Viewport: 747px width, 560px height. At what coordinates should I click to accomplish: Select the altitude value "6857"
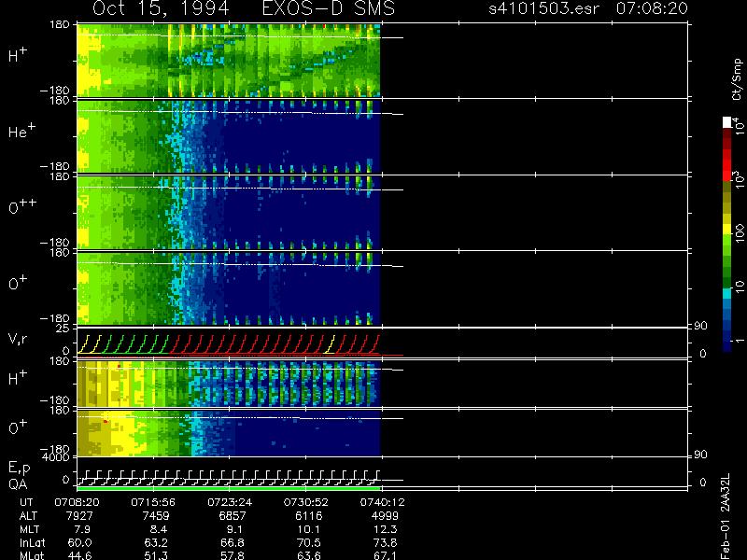(232, 516)
